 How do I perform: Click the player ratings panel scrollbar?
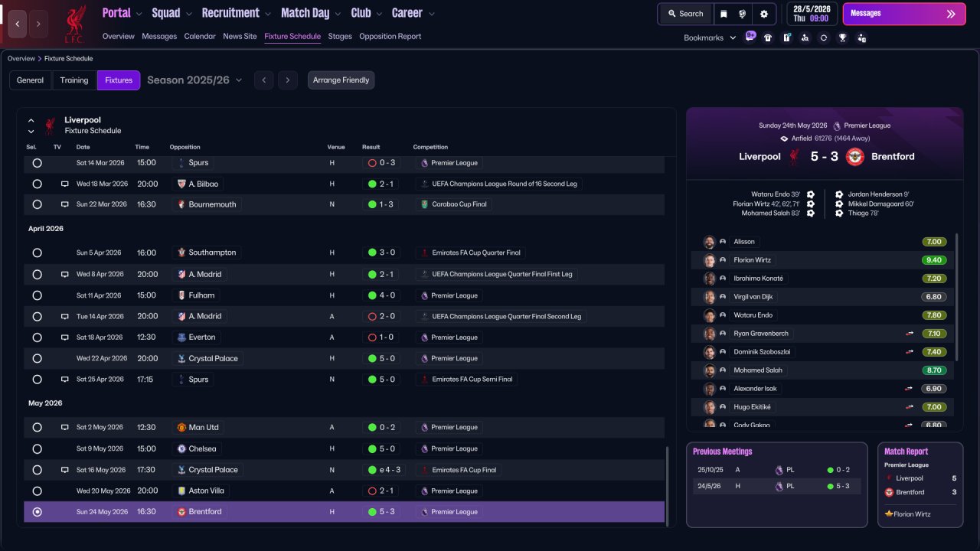point(957,297)
